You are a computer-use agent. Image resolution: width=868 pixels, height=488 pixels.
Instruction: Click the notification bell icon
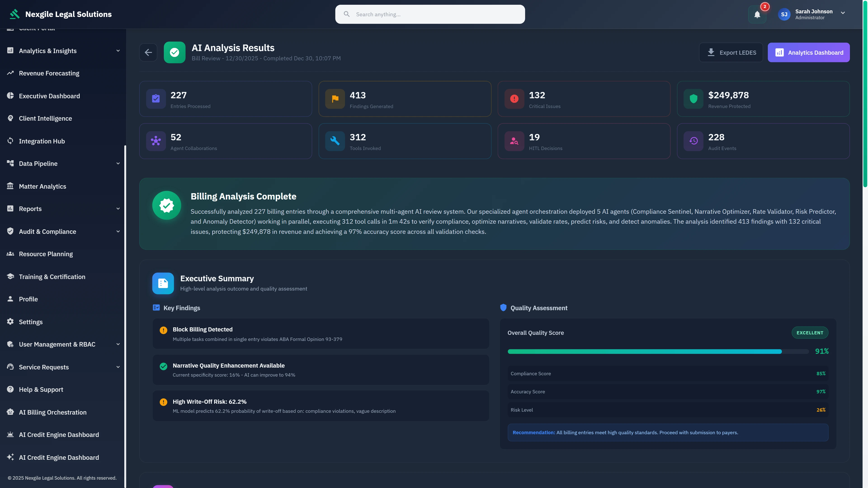coord(757,14)
